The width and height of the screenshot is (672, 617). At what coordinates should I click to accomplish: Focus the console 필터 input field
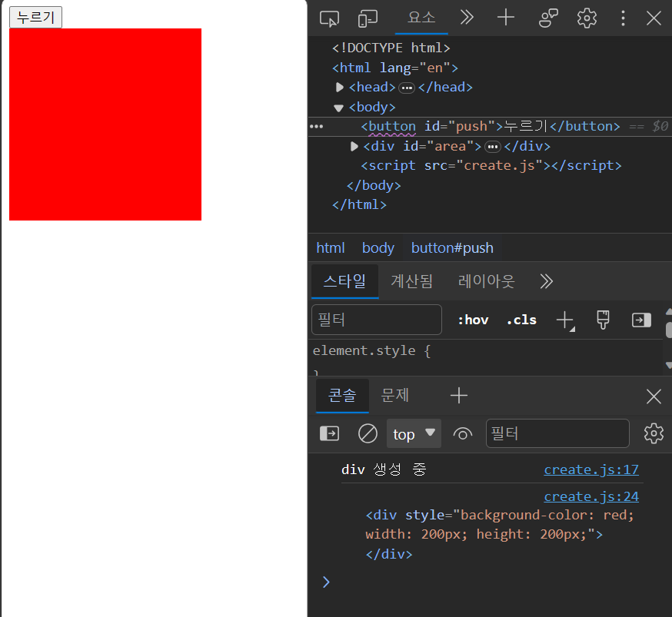557,433
